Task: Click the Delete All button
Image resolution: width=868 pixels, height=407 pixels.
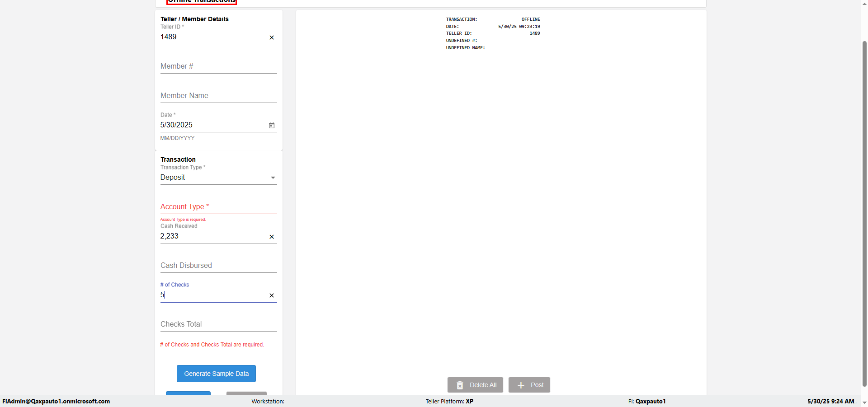Action: click(x=475, y=385)
